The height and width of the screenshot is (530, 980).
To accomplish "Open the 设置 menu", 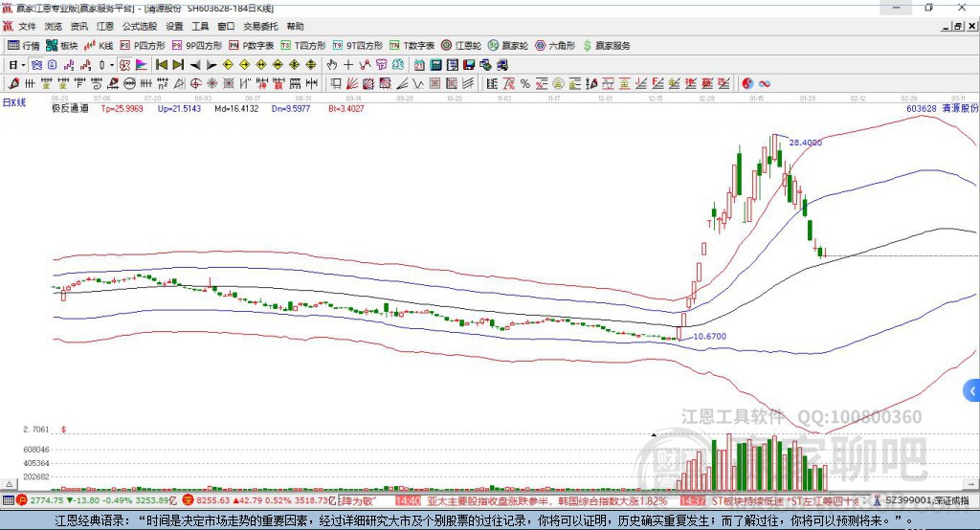I will (x=174, y=26).
